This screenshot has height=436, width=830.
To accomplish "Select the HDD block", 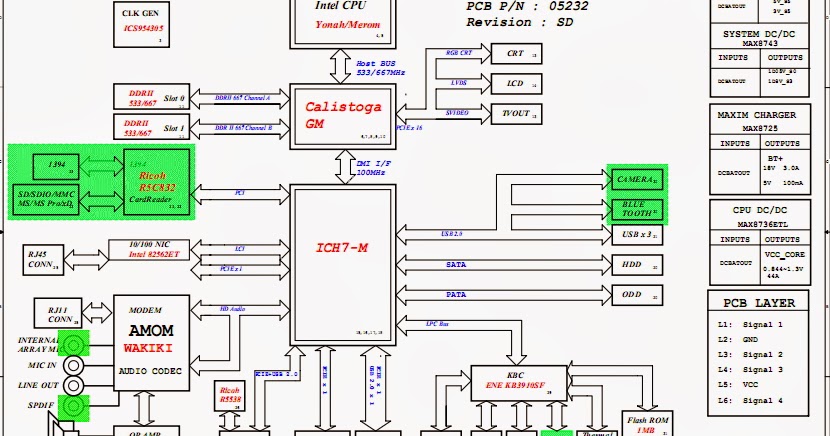I will pyautogui.click(x=637, y=265).
